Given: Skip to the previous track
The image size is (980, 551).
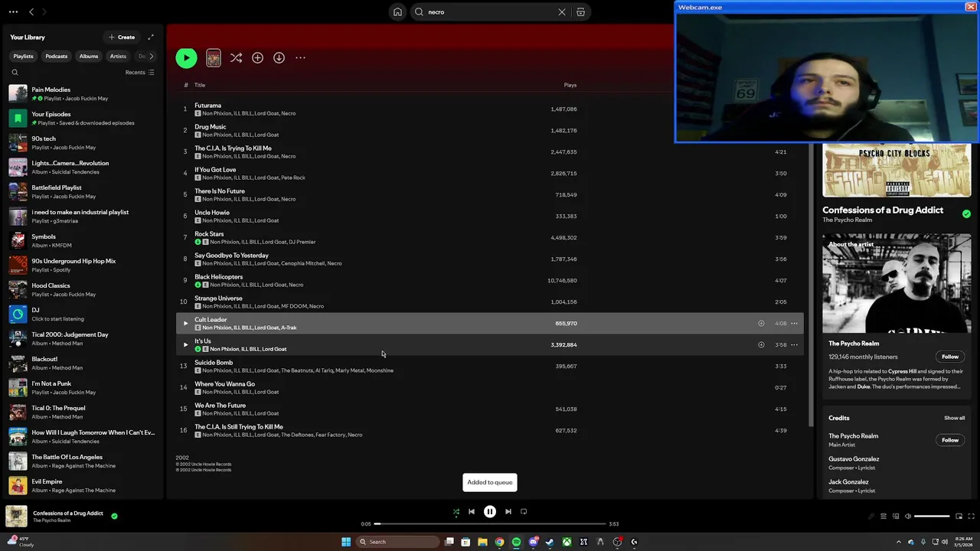Looking at the screenshot, I should tap(472, 512).
